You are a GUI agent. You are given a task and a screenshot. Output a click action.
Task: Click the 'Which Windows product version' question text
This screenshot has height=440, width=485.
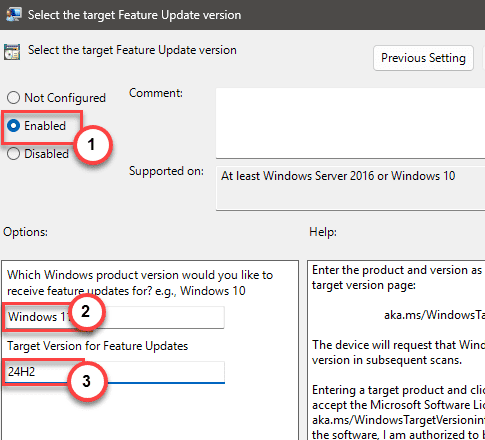[140, 283]
